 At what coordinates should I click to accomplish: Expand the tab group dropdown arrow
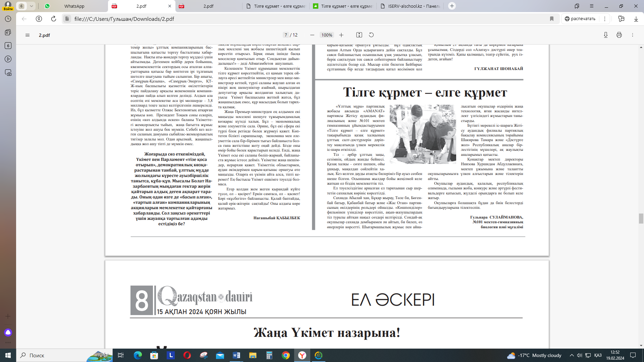[x=31, y=6]
